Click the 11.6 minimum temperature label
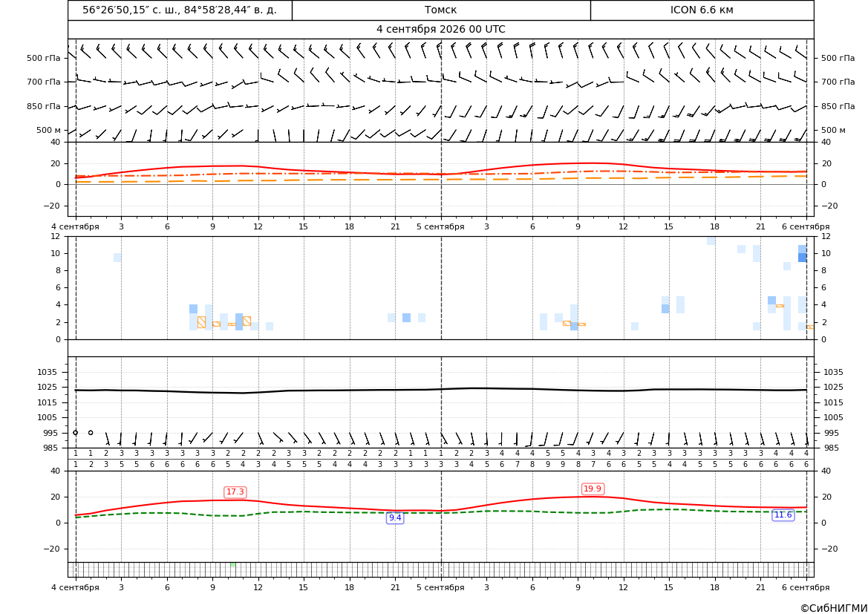Viewport: 868px width, 614px height. (x=782, y=515)
